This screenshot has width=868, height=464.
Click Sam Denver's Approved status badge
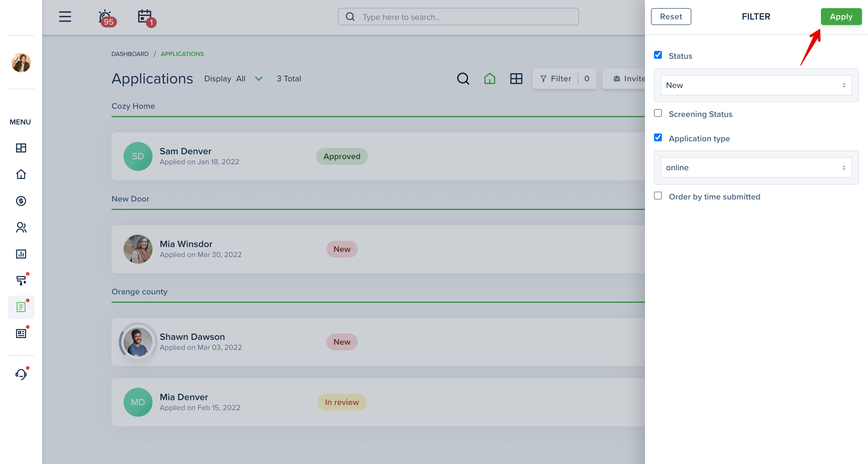point(342,156)
